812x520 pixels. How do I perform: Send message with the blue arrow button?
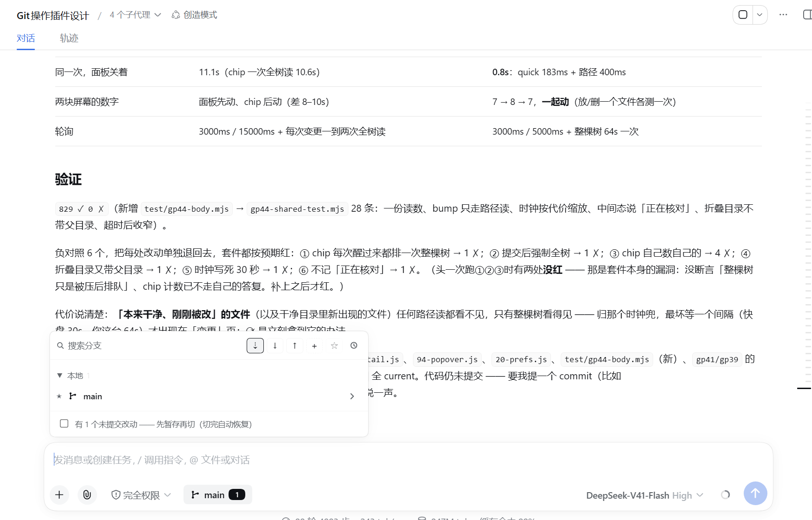tap(755, 493)
